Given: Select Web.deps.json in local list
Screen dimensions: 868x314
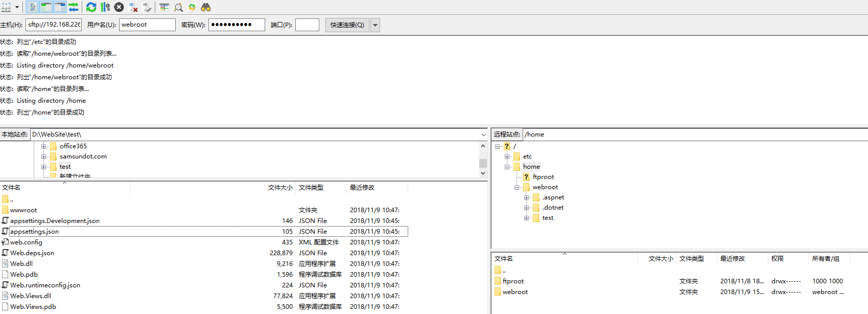Looking at the screenshot, I should (x=32, y=253).
